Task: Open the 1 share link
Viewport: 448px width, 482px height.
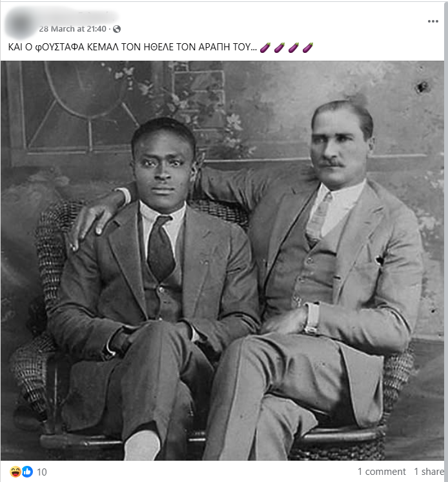Action: 429,472
